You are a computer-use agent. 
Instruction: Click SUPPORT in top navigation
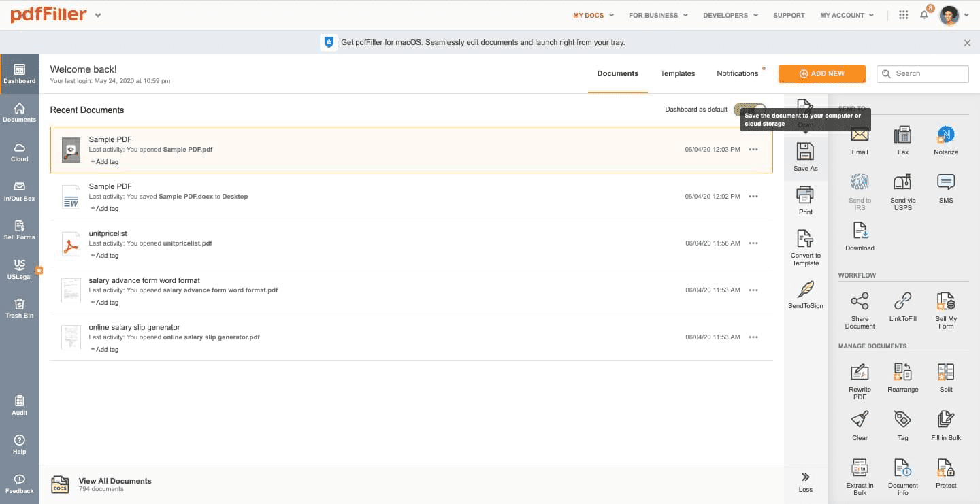click(x=789, y=15)
